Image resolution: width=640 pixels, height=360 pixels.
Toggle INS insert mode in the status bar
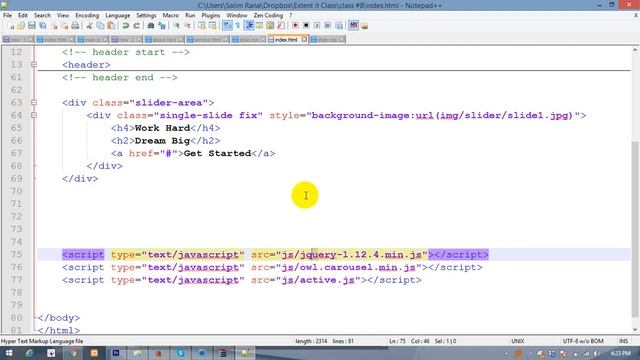(x=623, y=341)
